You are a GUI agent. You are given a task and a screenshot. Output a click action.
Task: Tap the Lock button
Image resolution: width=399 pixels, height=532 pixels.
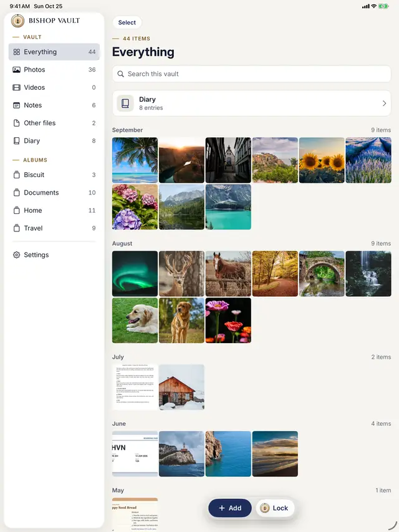pos(275,508)
